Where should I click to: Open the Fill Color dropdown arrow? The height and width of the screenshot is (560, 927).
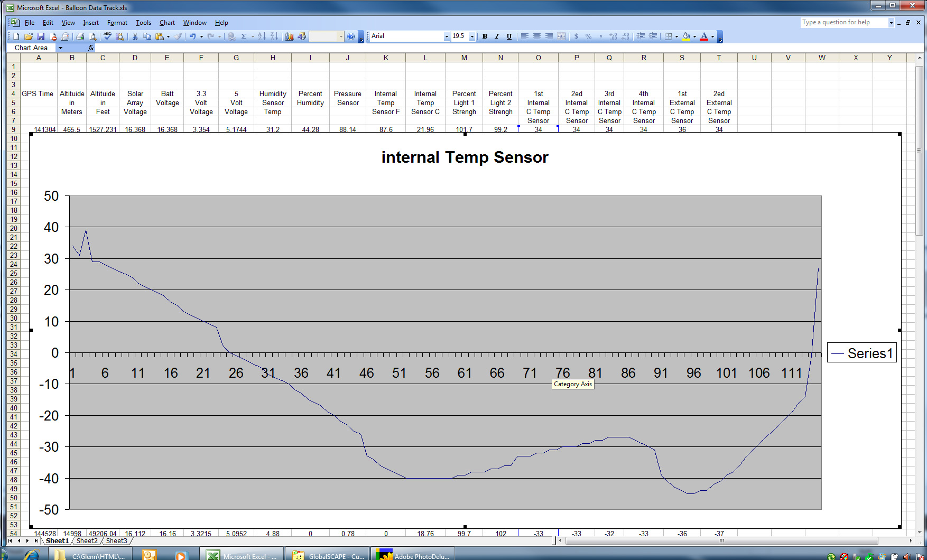(694, 36)
